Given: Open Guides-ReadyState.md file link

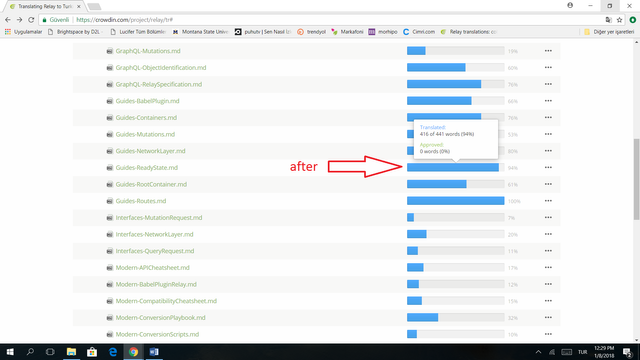Looking at the screenshot, I should point(147,168).
